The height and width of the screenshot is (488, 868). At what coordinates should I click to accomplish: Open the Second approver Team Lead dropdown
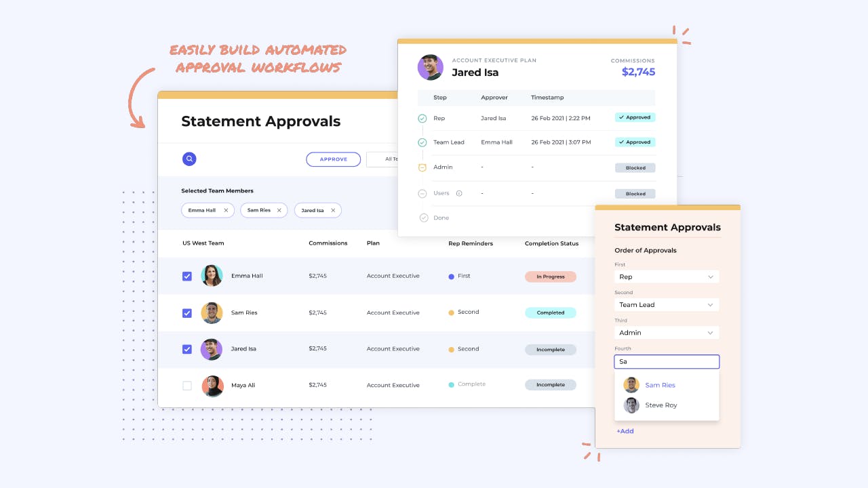point(667,305)
